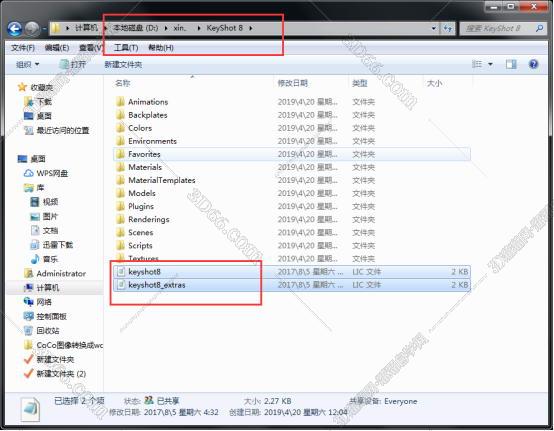The image size is (554, 431).
Task: Select the Environments folder icon
Action: 120,141
